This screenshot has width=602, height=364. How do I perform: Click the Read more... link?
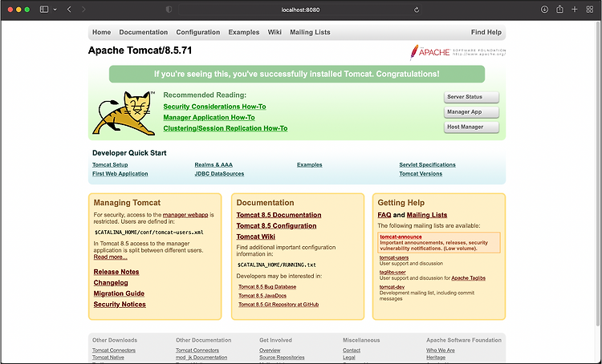click(111, 257)
